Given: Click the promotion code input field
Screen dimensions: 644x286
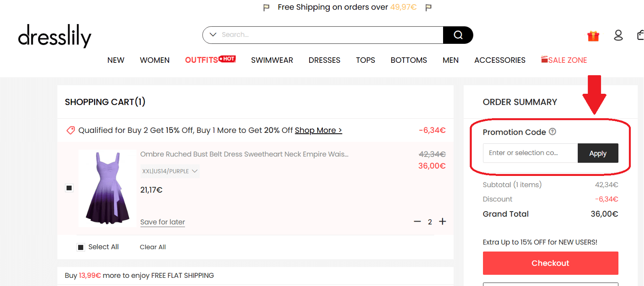Looking at the screenshot, I should [x=530, y=153].
